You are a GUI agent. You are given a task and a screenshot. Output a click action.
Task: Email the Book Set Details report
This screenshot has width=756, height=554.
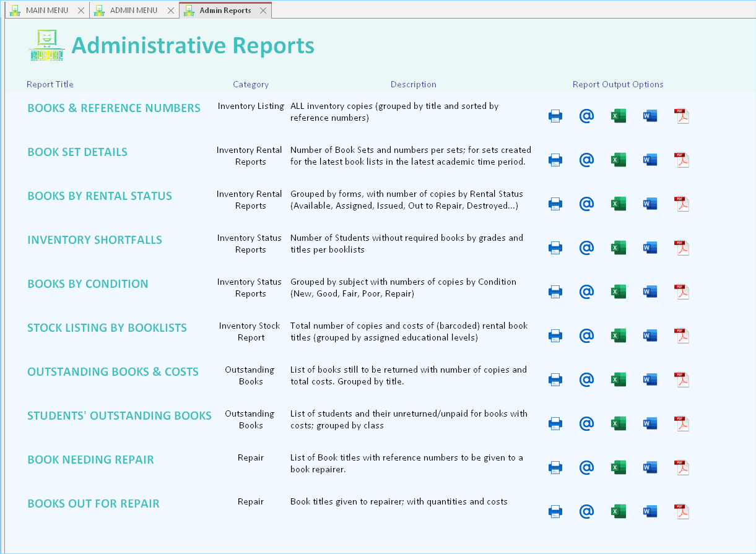coord(586,160)
